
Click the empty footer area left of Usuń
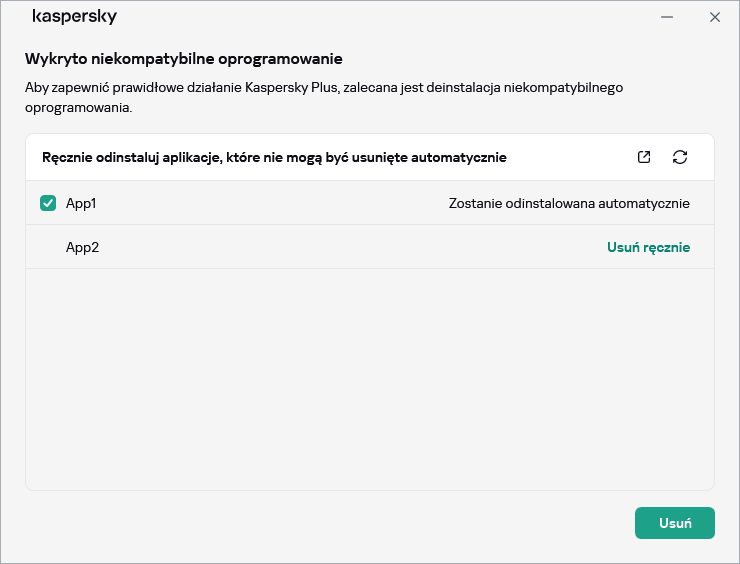(320, 523)
